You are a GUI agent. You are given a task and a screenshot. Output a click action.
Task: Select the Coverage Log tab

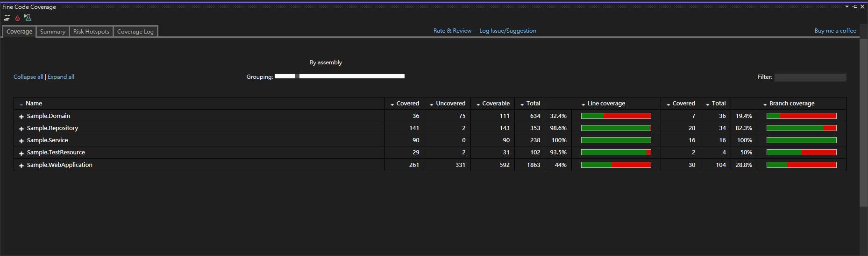click(135, 32)
